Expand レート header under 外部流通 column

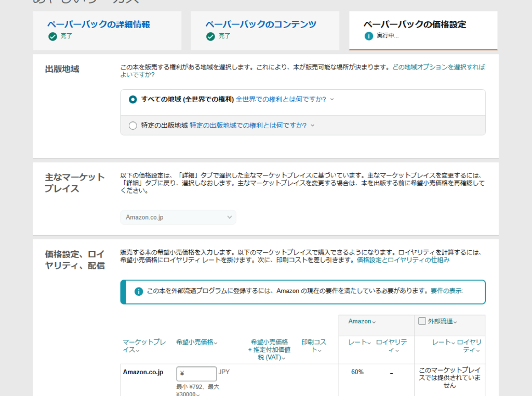[444, 343]
